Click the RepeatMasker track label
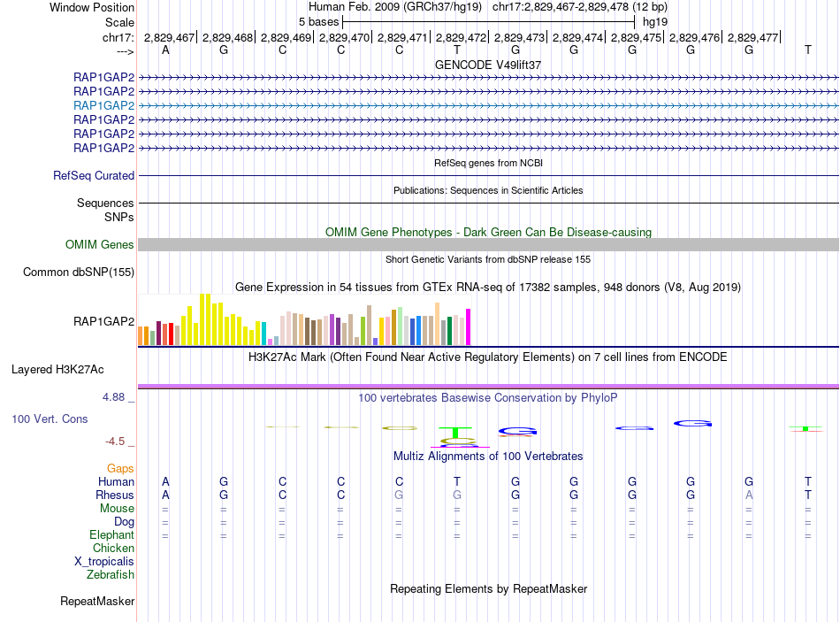840x622 pixels. 97,601
